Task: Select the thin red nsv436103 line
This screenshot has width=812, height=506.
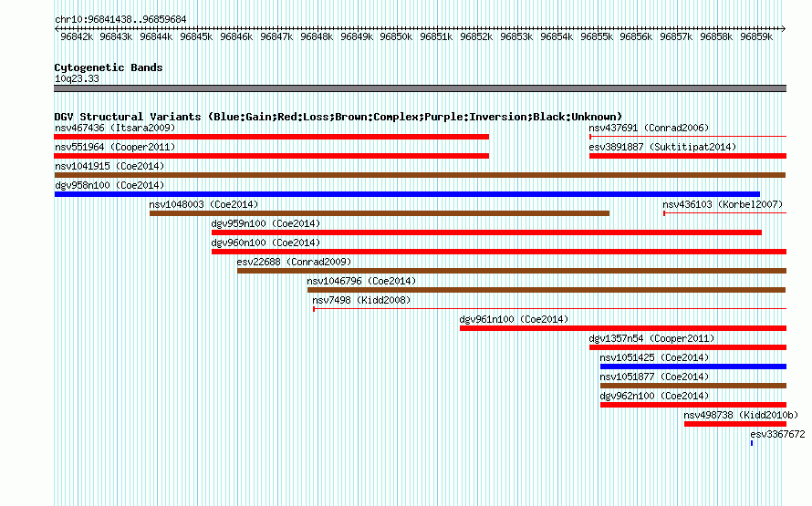Action: tap(725, 213)
